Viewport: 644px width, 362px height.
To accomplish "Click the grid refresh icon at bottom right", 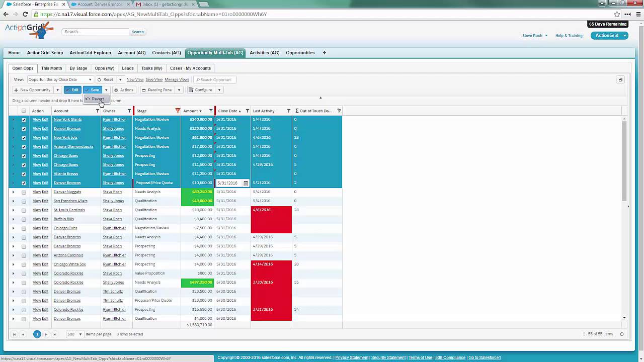I will tap(622, 334).
